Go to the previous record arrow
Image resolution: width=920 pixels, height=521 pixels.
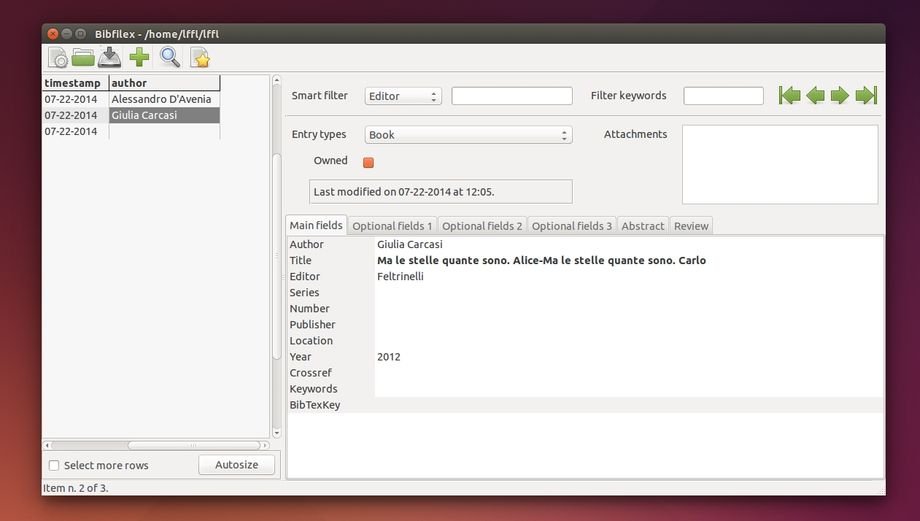(x=815, y=96)
